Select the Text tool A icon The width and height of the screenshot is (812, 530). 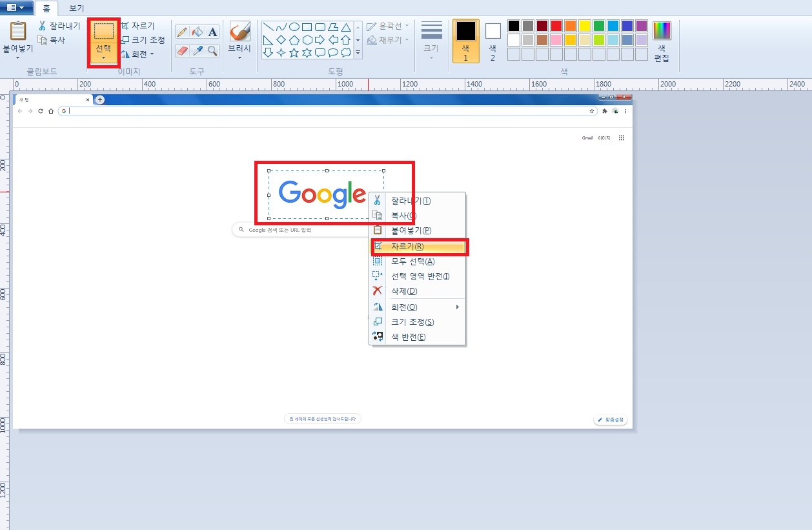pos(212,32)
